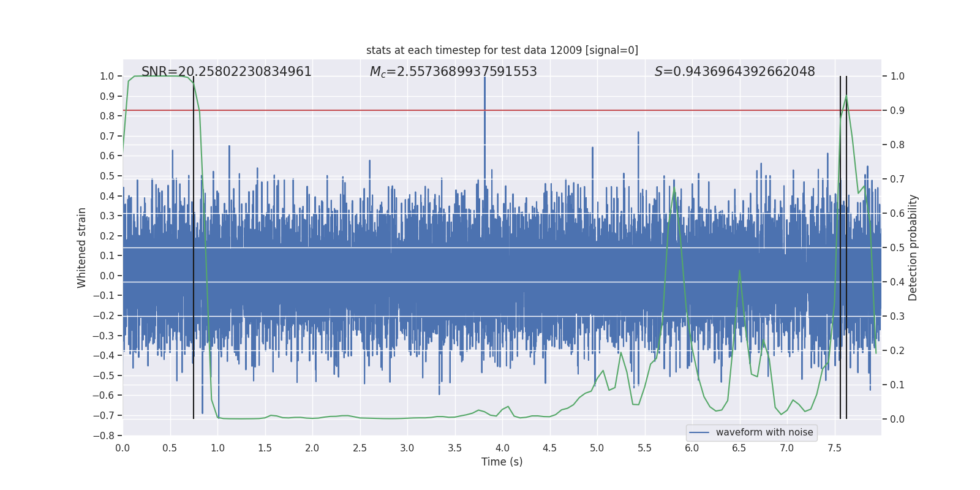Click the black vertical line near 0.75 seconds
Screen dimensions: 980x490
[x=194, y=306]
